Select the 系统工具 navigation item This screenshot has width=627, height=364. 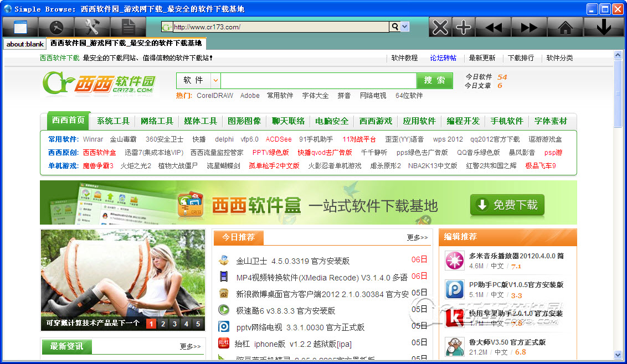pos(113,121)
